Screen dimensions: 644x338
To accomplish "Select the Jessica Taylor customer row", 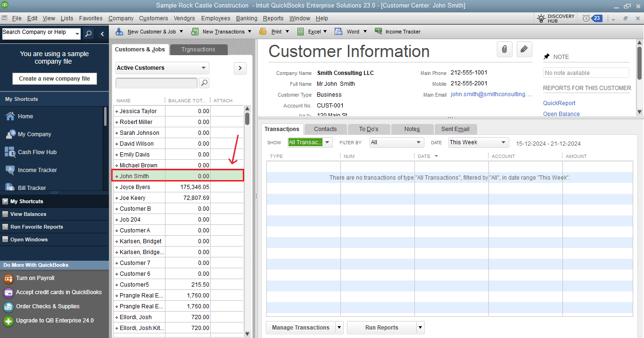I will click(x=179, y=111).
